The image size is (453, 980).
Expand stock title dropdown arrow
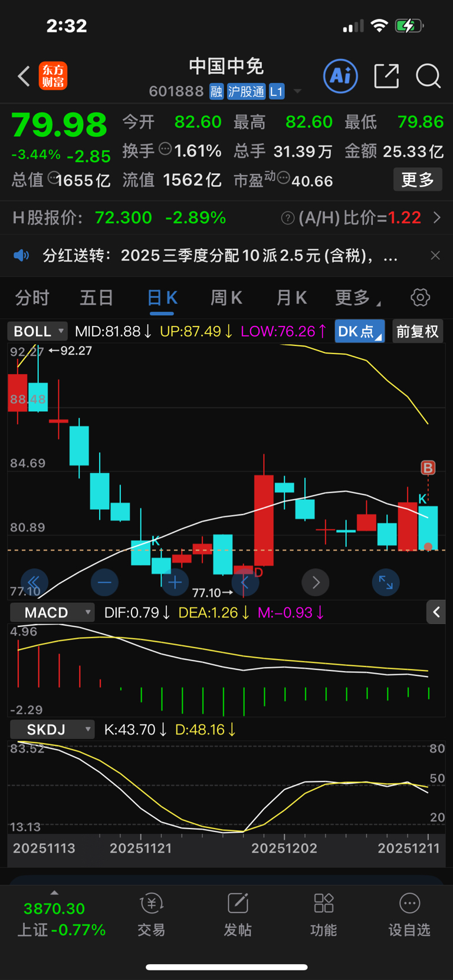[x=297, y=91]
